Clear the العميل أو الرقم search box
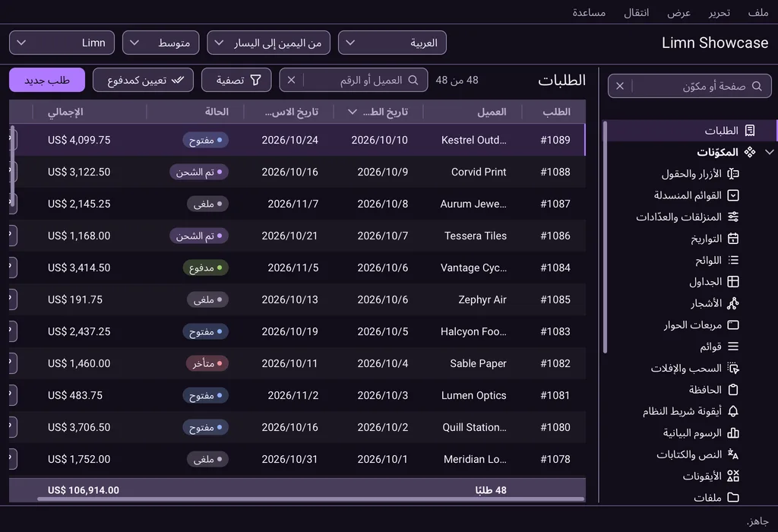Screen dimensions: 778x532 tap(291, 80)
